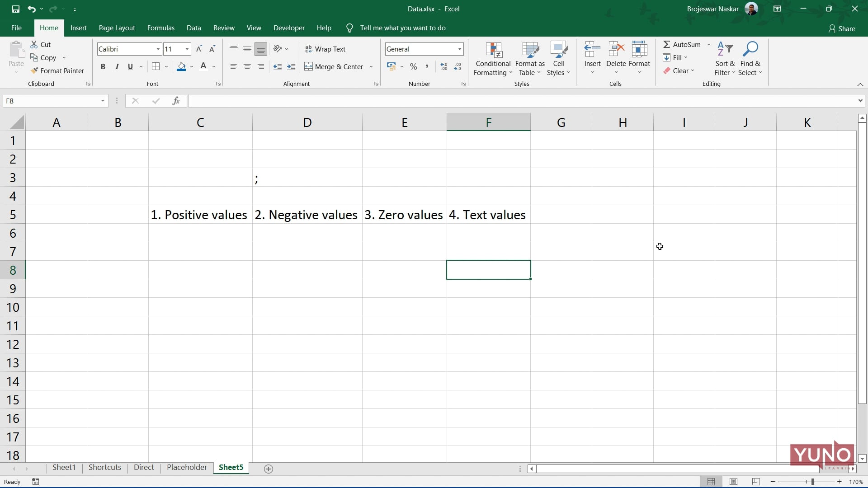Click the Share button

[841, 28]
